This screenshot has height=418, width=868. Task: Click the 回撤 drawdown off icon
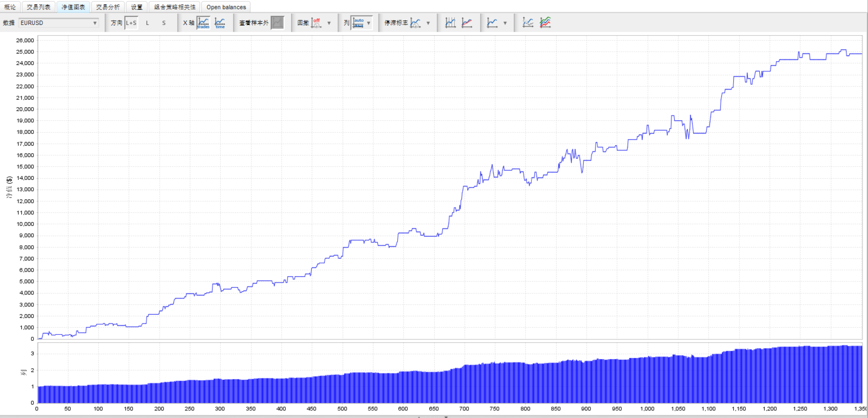tap(316, 23)
